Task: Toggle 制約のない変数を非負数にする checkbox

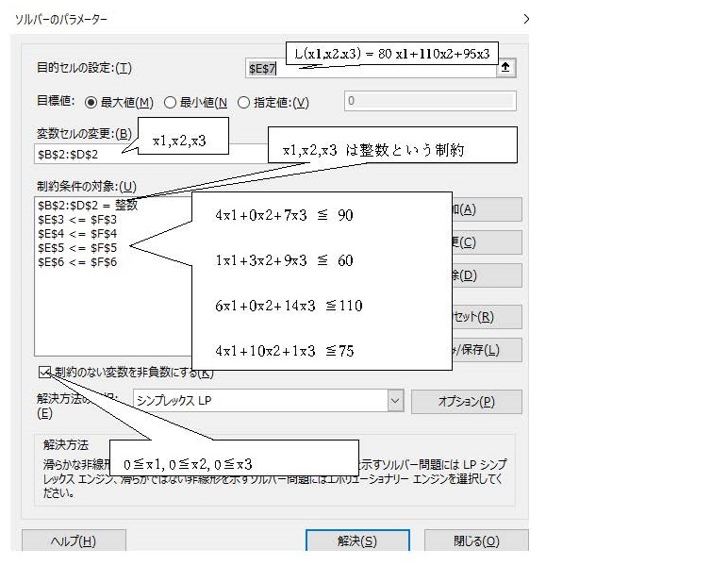Action: click(45, 372)
